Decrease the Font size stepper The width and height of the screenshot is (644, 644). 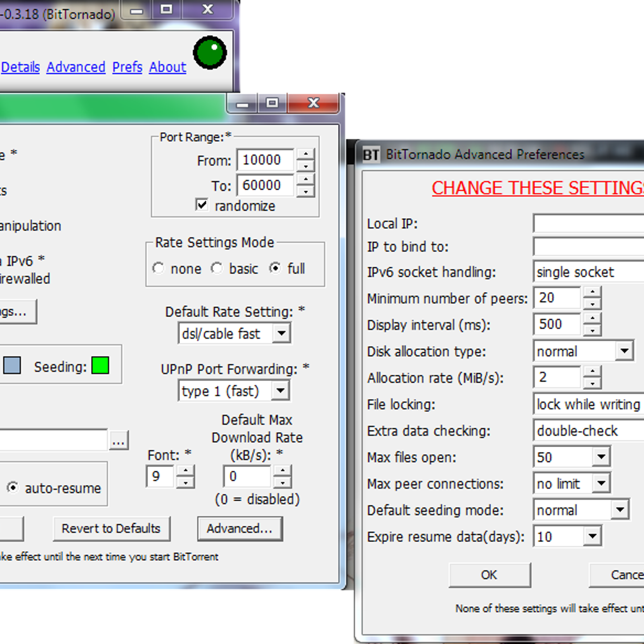click(186, 482)
